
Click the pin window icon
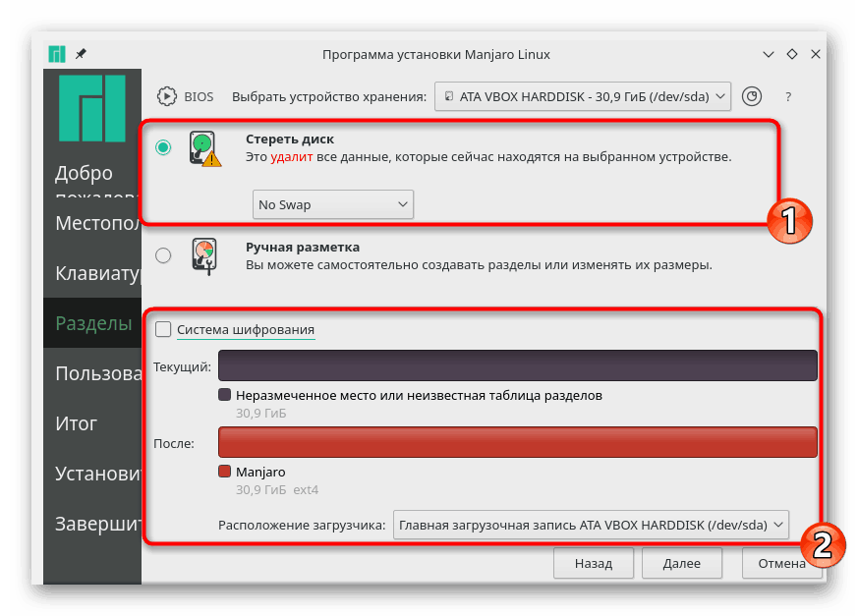(x=81, y=54)
